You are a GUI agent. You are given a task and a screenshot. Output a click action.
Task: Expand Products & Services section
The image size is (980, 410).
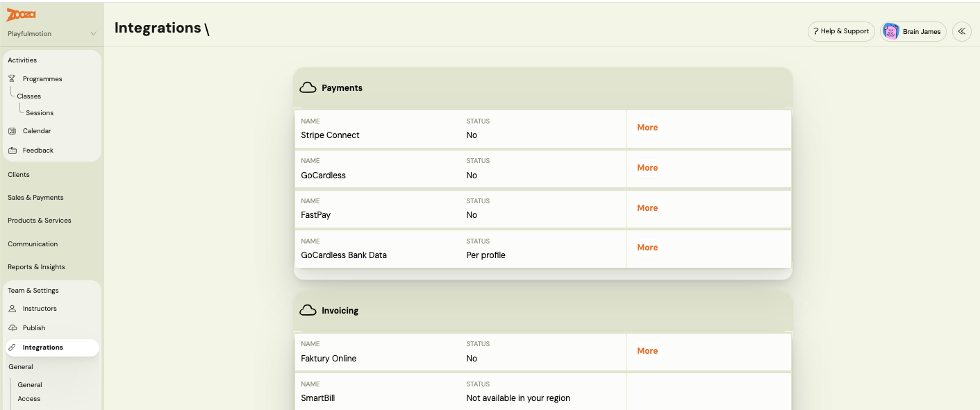40,220
